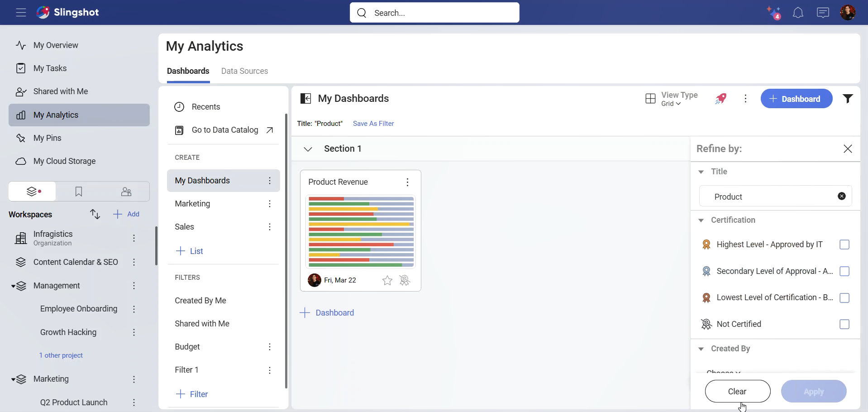Open the user profile avatar
Screen dimensions: 868x412
pyautogui.click(x=848, y=13)
